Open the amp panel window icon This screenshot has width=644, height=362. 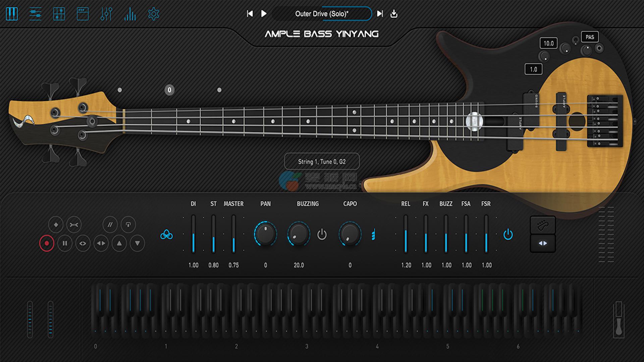[x=83, y=14]
